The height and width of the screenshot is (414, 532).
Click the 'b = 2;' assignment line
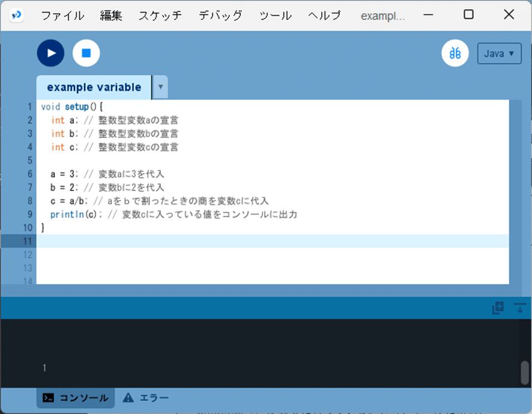click(x=107, y=187)
